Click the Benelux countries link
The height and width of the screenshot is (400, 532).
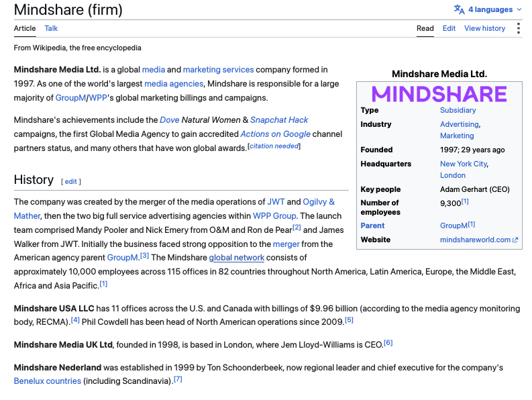tap(48, 381)
